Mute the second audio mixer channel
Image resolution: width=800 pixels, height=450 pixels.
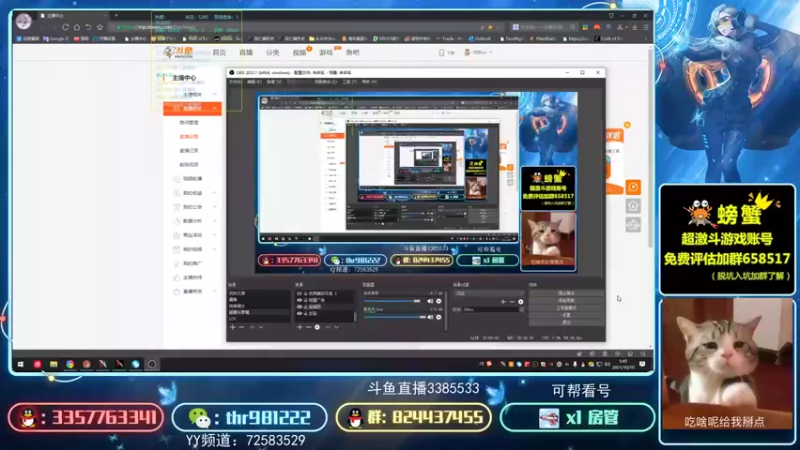pyautogui.click(x=430, y=317)
